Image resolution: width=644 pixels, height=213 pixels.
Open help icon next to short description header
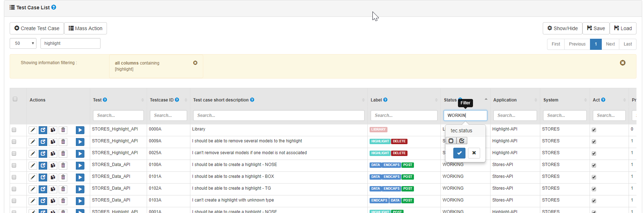click(252, 100)
